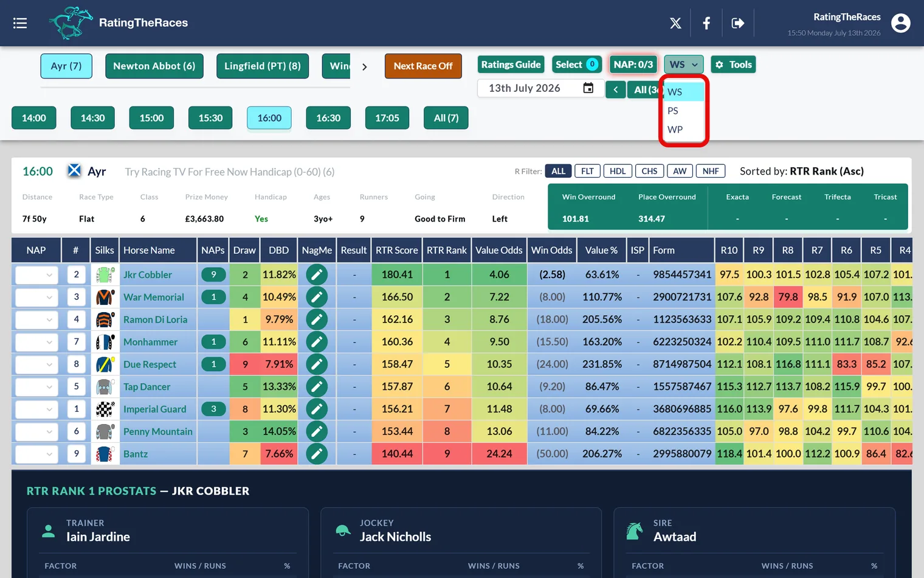Toggle the CHS race filter
Screen dimensions: 924x578
649,171
